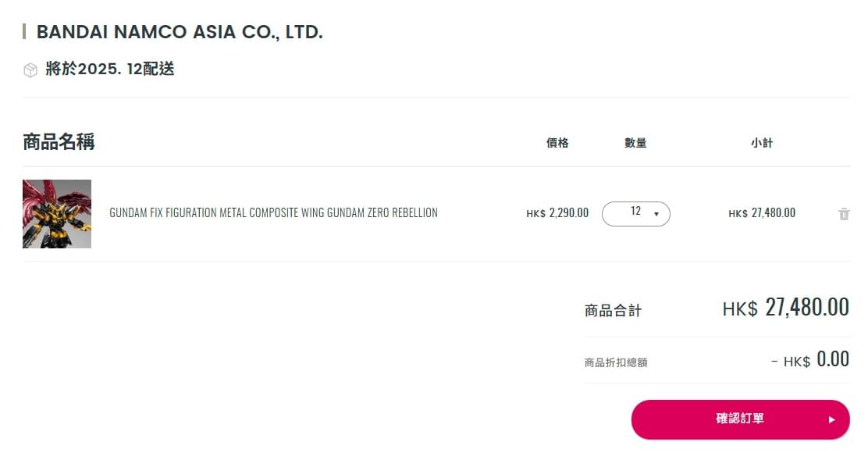Image resolution: width=868 pixels, height=460 pixels.
Task: Open the quantity dropdown showing 12
Action: pyautogui.click(x=636, y=214)
